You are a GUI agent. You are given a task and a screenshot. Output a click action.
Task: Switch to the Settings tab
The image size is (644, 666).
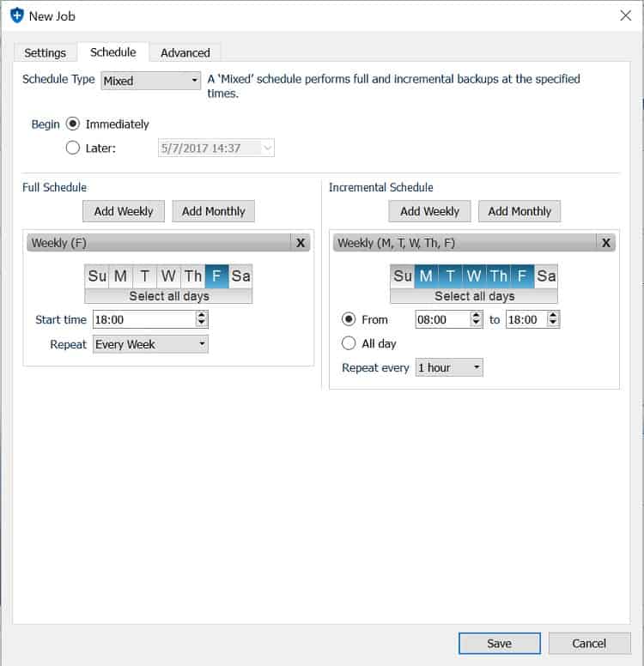coord(45,52)
